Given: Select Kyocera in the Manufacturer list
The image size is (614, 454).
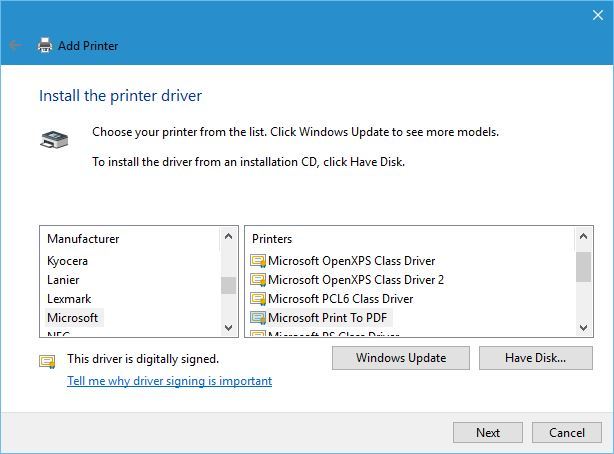Looking at the screenshot, I should pos(67,261).
